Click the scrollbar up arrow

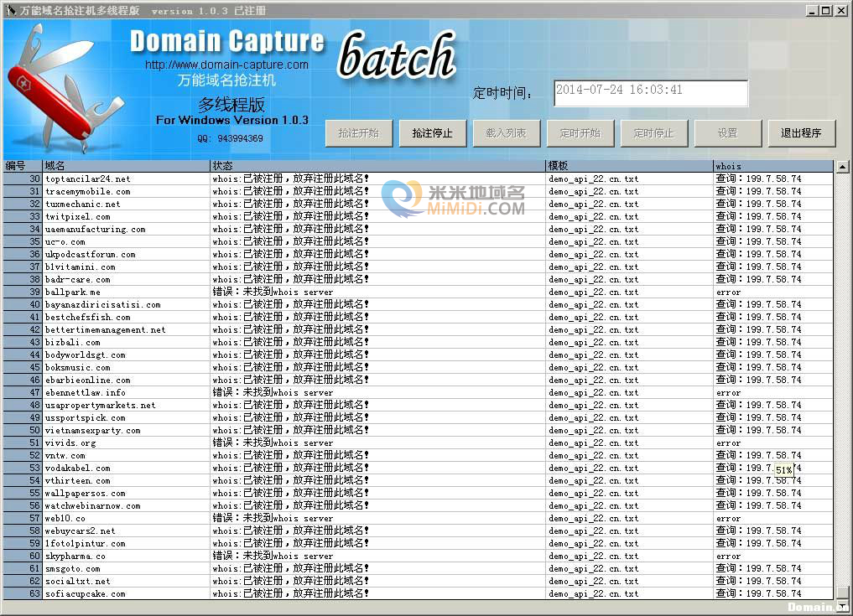pos(842,167)
